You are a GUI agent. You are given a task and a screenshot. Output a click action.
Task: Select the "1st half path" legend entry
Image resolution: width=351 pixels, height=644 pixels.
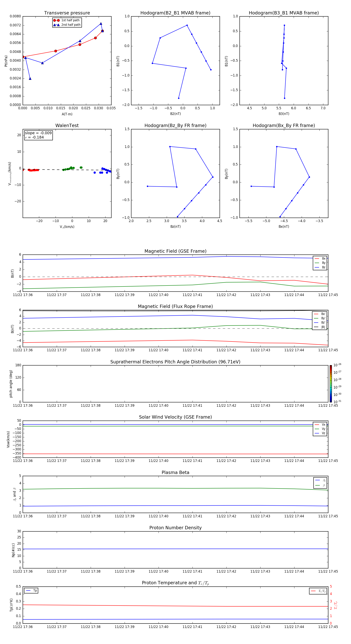tap(67, 20)
